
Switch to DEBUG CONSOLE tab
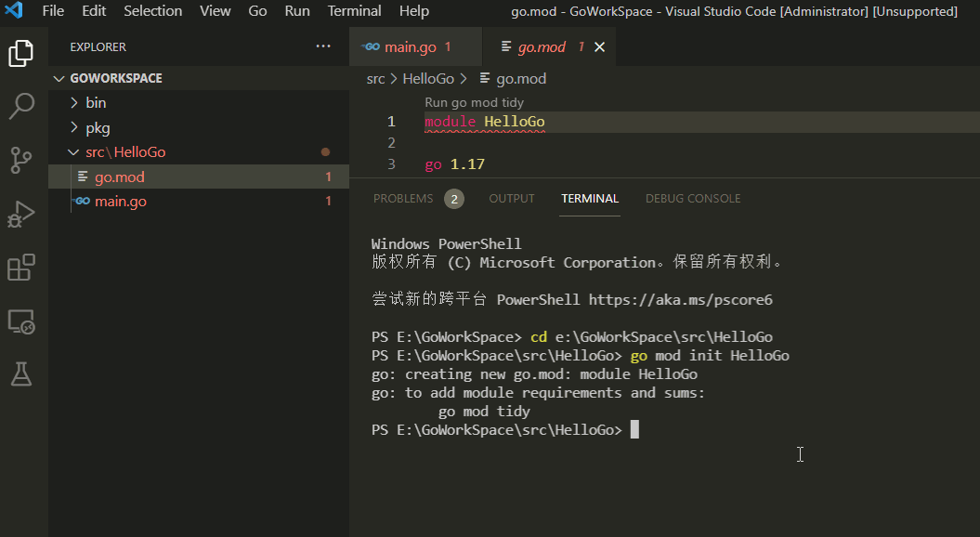tap(693, 199)
